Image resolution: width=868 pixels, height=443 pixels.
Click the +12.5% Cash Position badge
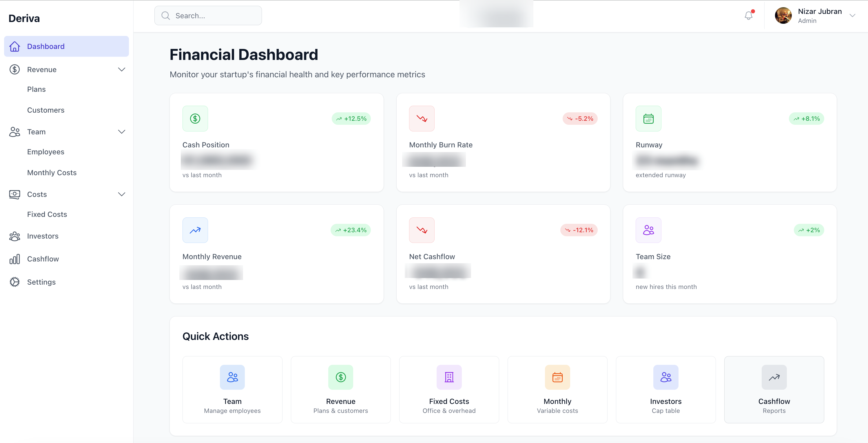click(x=351, y=118)
